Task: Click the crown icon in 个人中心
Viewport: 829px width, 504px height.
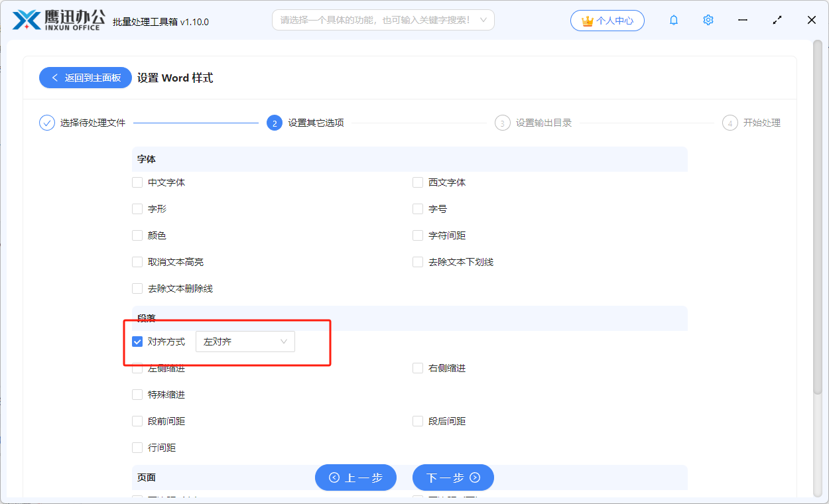Action: pos(587,21)
